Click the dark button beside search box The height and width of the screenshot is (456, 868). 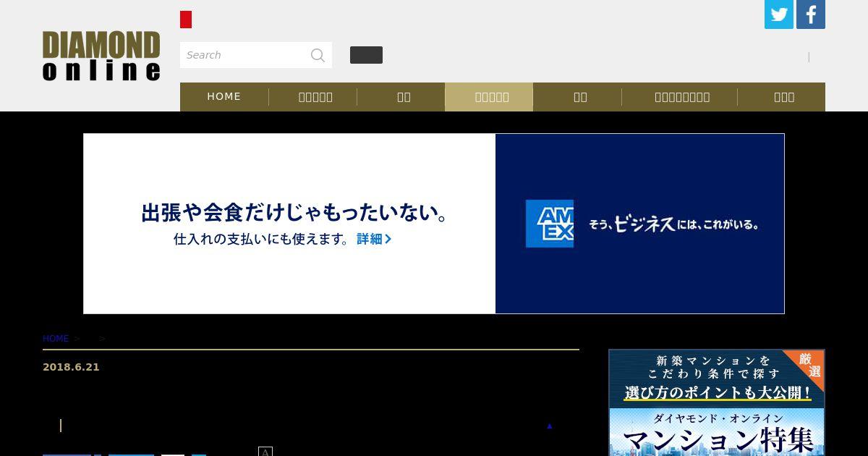(x=366, y=55)
